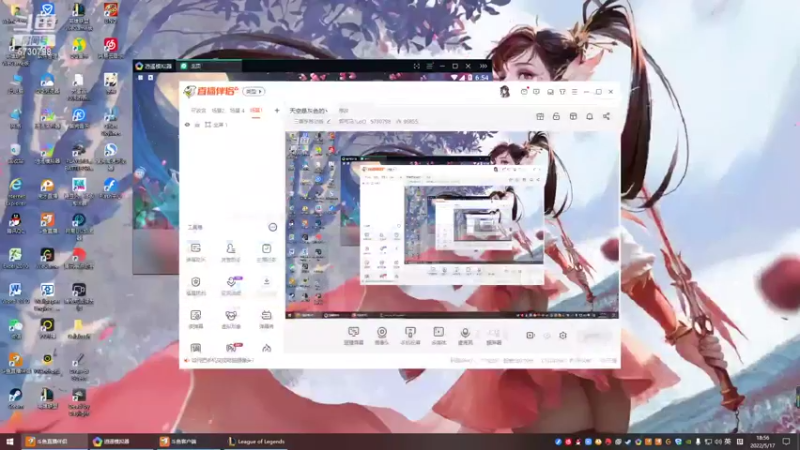Click the taskbar clock showing 18:56

(762, 441)
